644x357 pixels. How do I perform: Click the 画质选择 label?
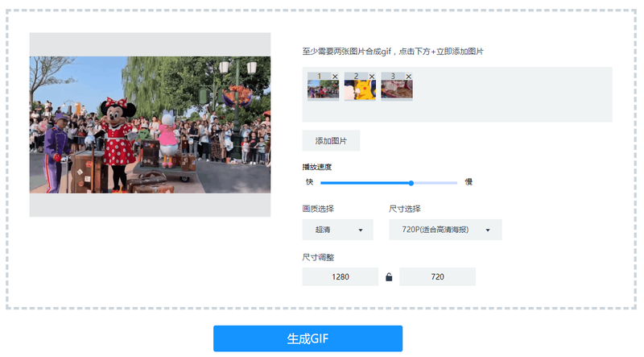click(x=318, y=209)
